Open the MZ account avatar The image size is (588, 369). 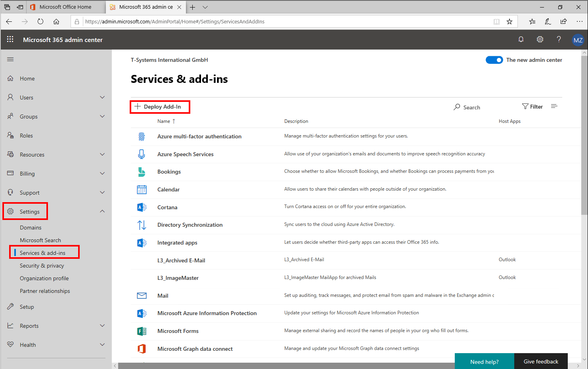coord(578,40)
